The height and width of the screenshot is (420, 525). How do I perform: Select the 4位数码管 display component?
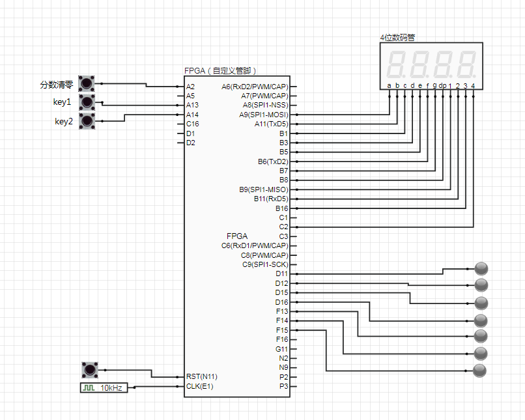(431, 66)
